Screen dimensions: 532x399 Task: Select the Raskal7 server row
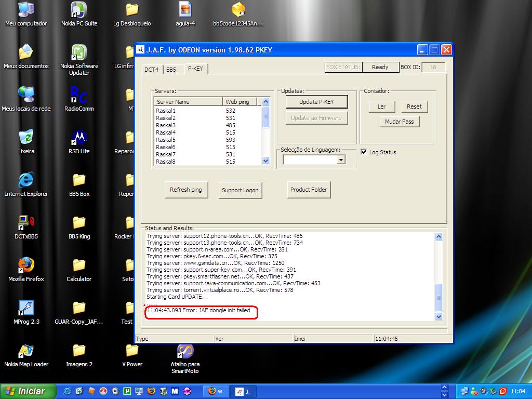click(x=208, y=154)
